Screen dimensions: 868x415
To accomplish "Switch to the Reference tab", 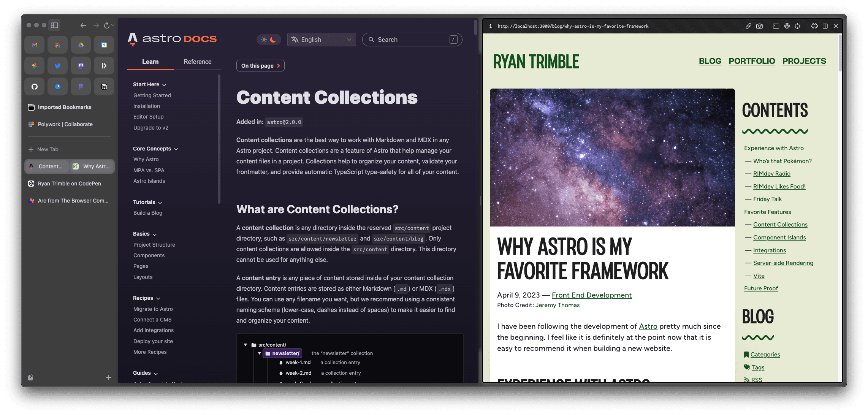I will [x=197, y=62].
